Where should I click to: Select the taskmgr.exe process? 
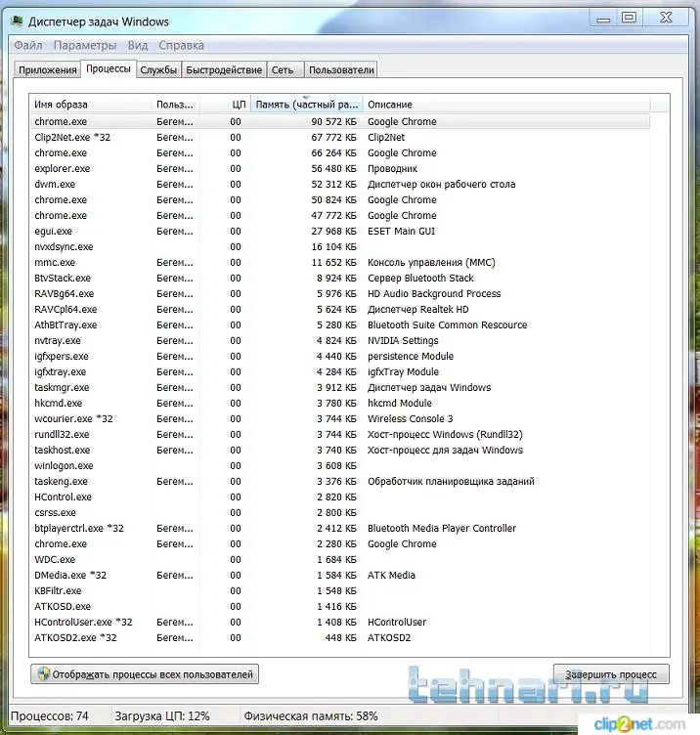tap(339, 388)
